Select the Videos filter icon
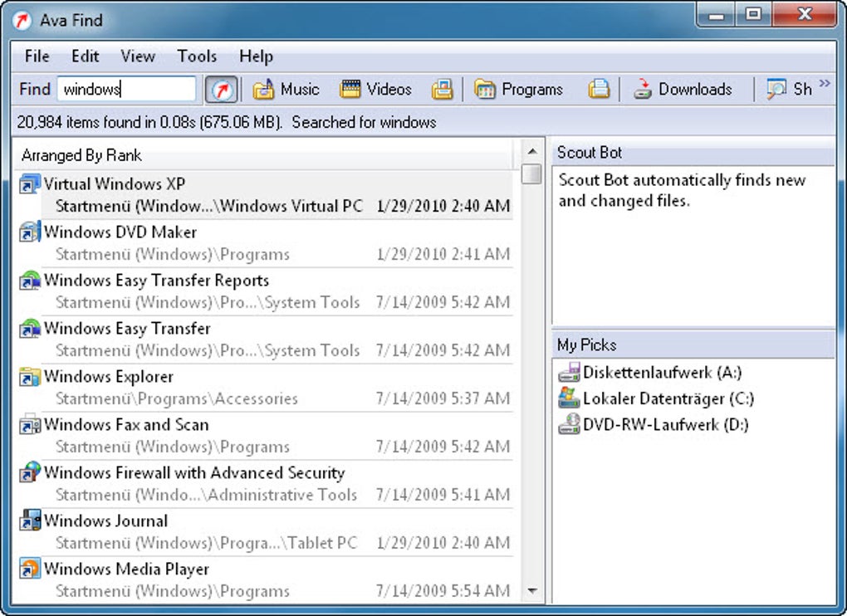Viewport: 847px width, 616px height. click(350, 89)
